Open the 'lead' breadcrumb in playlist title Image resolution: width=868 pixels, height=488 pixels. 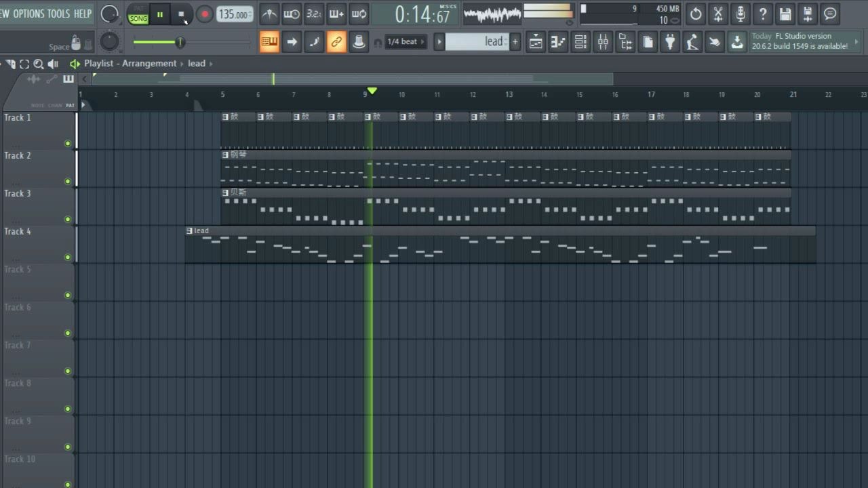[197, 64]
